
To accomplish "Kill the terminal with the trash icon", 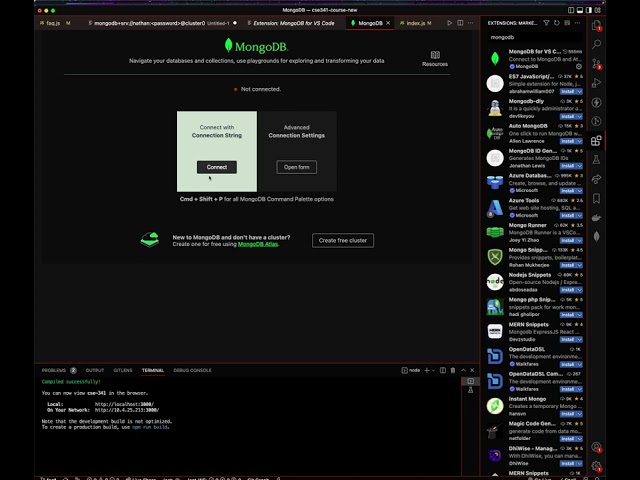I will tap(453, 370).
